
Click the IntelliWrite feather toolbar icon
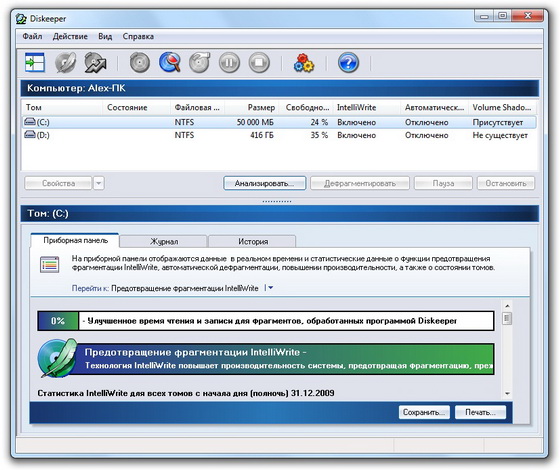(x=65, y=62)
